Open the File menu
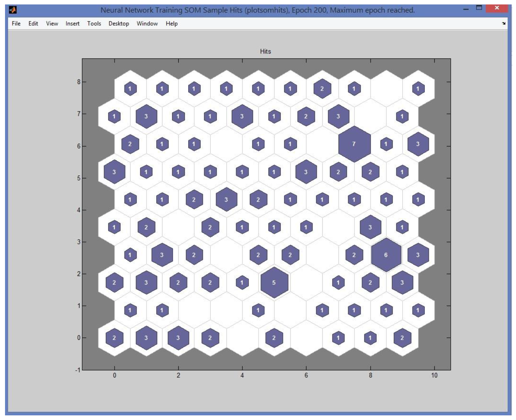This screenshot has height=420, width=516. (x=16, y=24)
